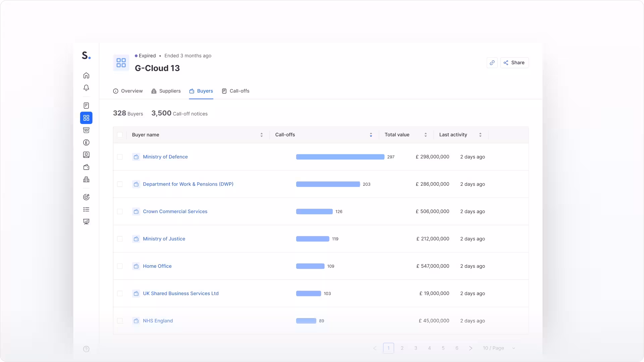644x362 pixels.
Task: Open the 10 / Page dropdown
Action: pos(498,348)
